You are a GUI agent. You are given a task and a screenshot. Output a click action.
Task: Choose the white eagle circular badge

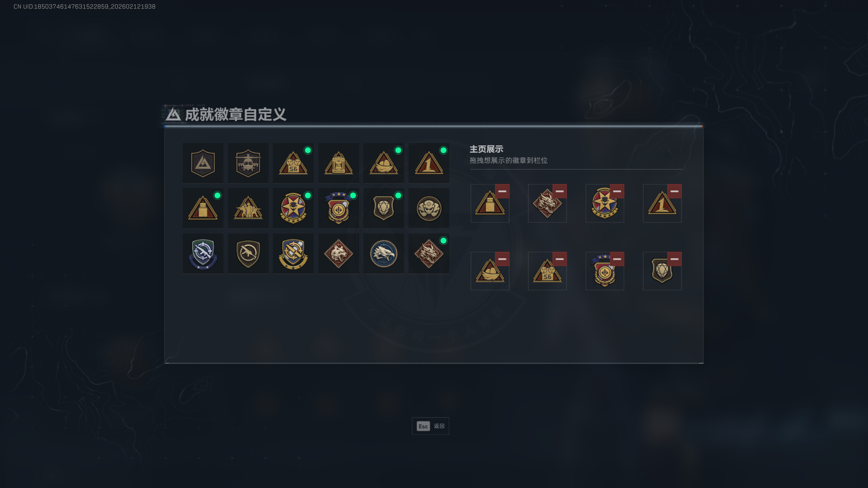tap(383, 253)
